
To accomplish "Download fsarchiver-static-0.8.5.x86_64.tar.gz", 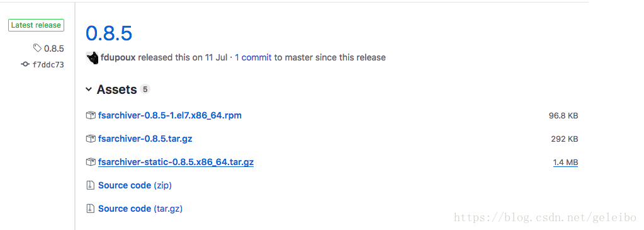I will click(x=176, y=162).
